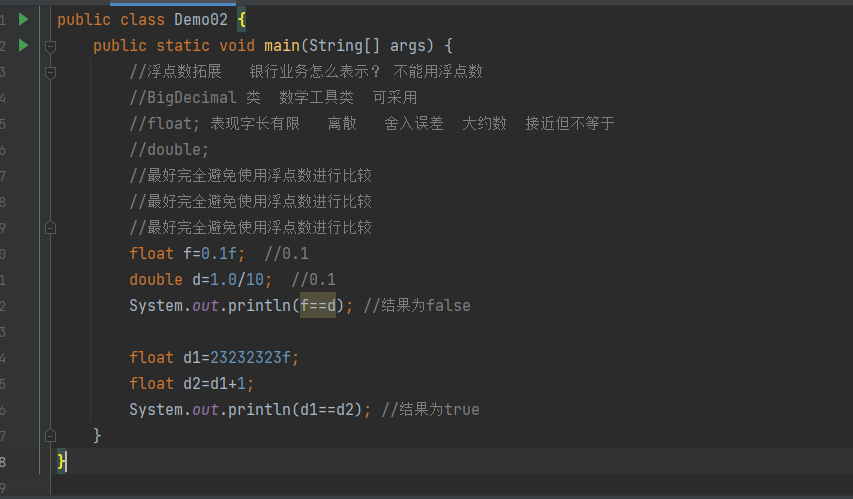This screenshot has width=853, height=499.
Task: Fold the comment block starting at 浮点数拓展
Action: coord(50,72)
